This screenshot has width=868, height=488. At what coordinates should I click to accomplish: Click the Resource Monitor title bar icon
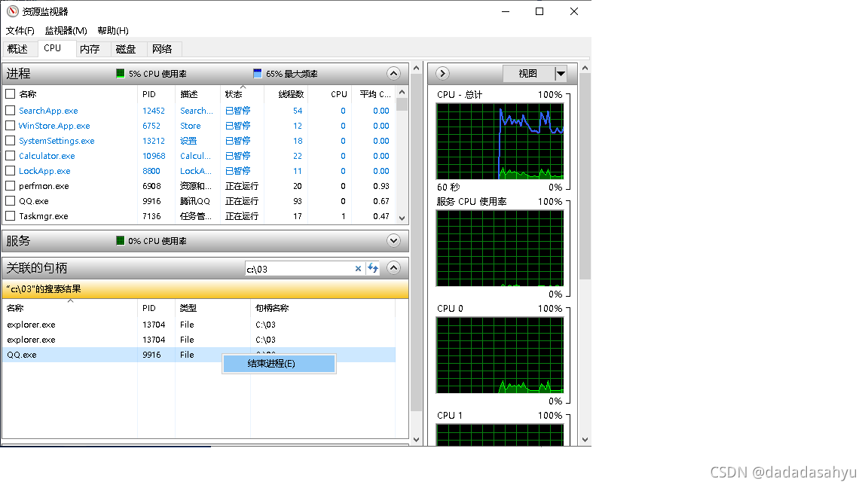tap(13, 11)
